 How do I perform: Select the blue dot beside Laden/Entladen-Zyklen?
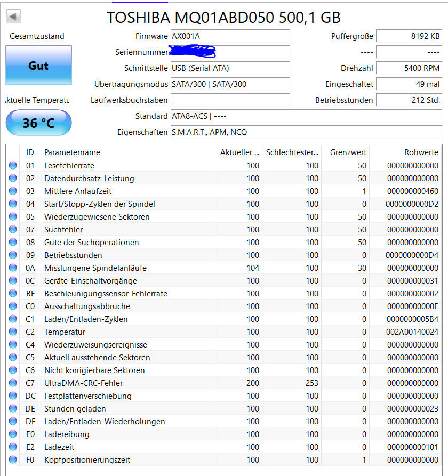click(x=13, y=319)
